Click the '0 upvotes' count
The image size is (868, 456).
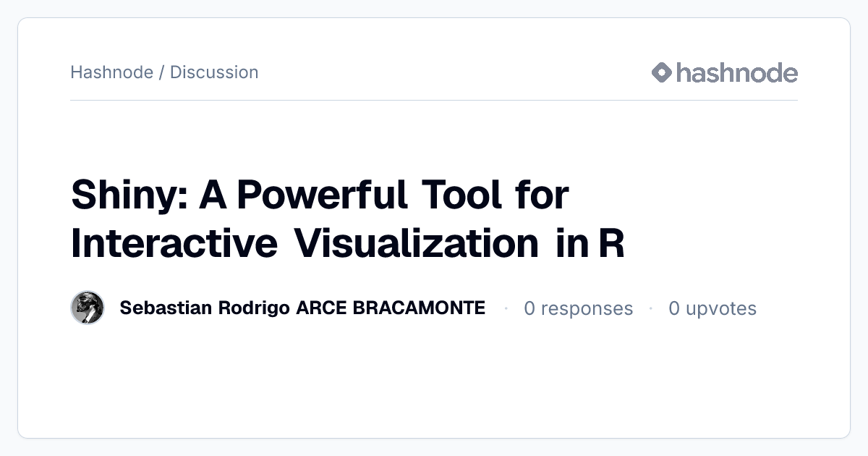712,308
